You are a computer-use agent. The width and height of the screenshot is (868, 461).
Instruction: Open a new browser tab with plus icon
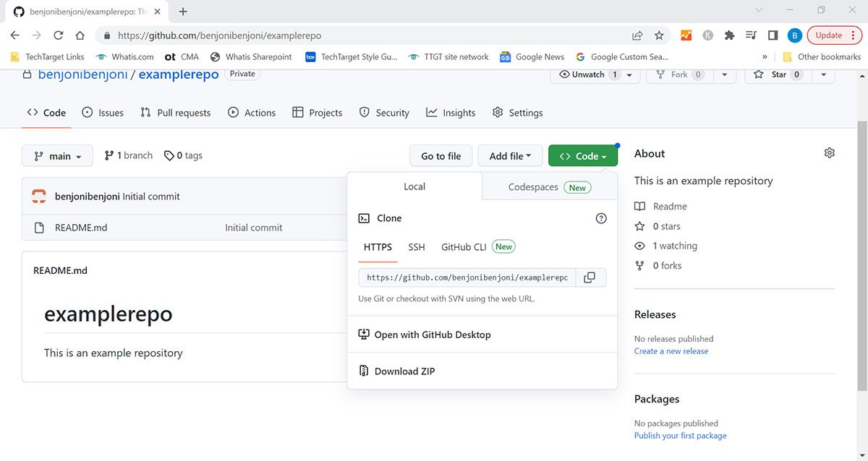coord(183,12)
